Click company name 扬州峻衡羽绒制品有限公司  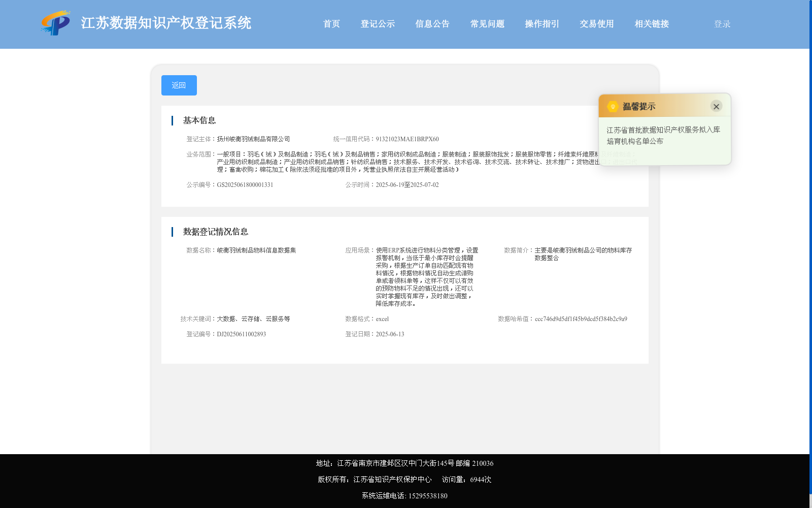[253, 139]
